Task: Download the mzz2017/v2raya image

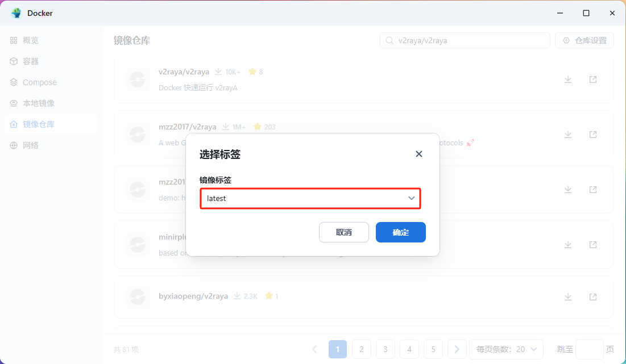Action: 567,135
